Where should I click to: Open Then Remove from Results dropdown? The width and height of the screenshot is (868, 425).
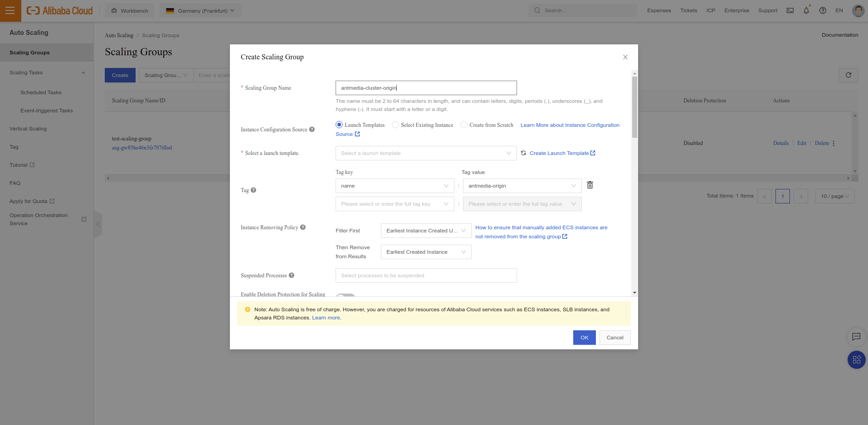[x=426, y=252]
